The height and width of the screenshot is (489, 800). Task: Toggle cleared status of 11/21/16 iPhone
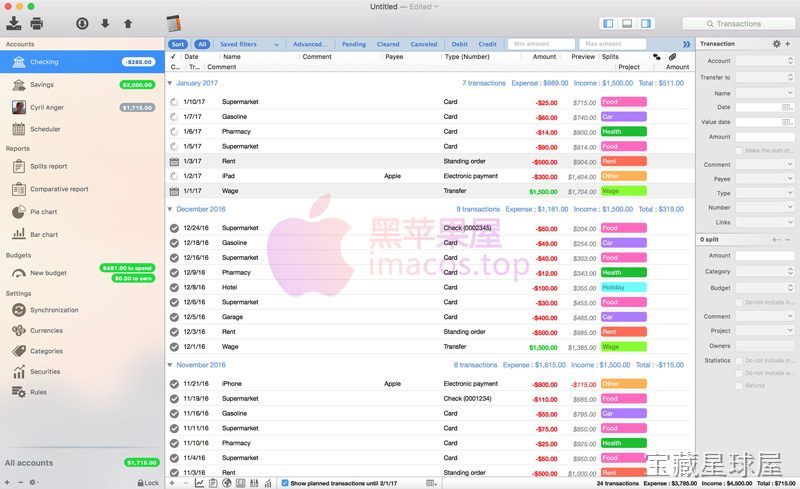click(x=174, y=384)
